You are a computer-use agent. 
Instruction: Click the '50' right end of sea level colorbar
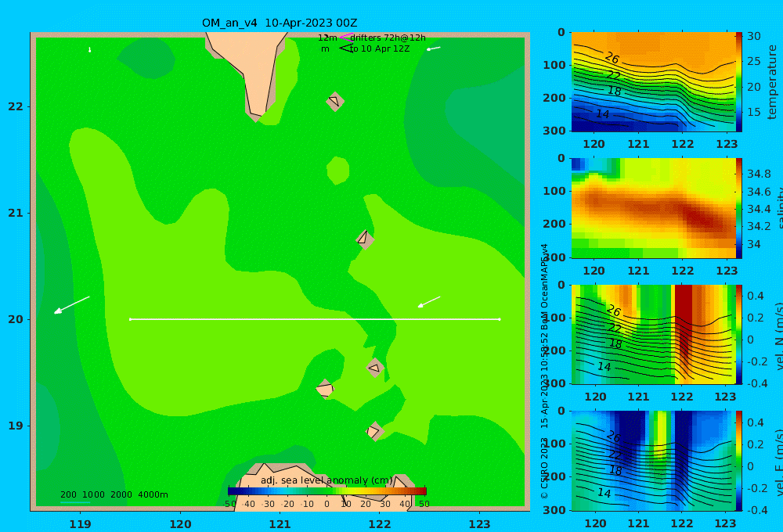tap(424, 504)
